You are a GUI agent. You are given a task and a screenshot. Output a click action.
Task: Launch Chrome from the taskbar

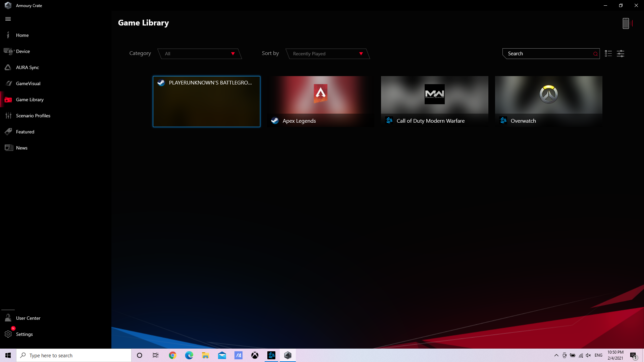click(172, 355)
